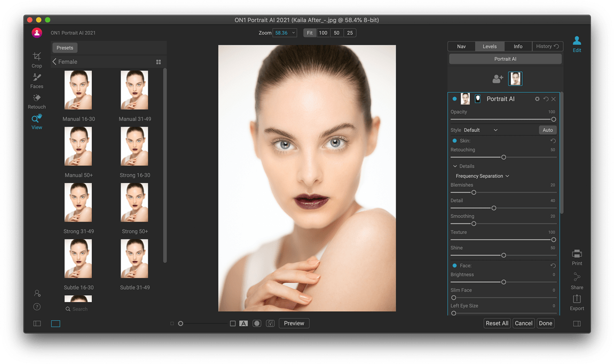Screen dimensions: 614x364
Task: Toggle the Skin section enable dot
Action: [x=454, y=140]
